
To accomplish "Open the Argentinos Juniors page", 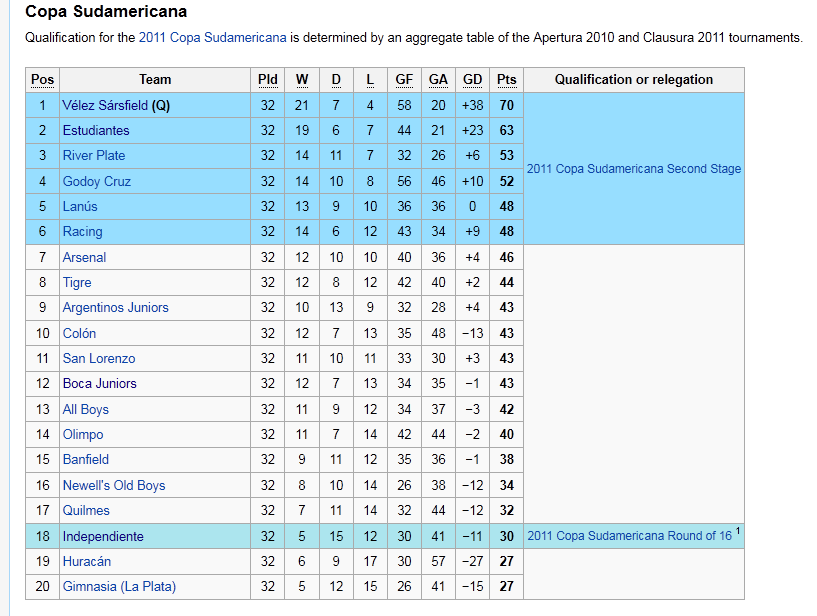I will pyautogui.click(x=115, y=307).
